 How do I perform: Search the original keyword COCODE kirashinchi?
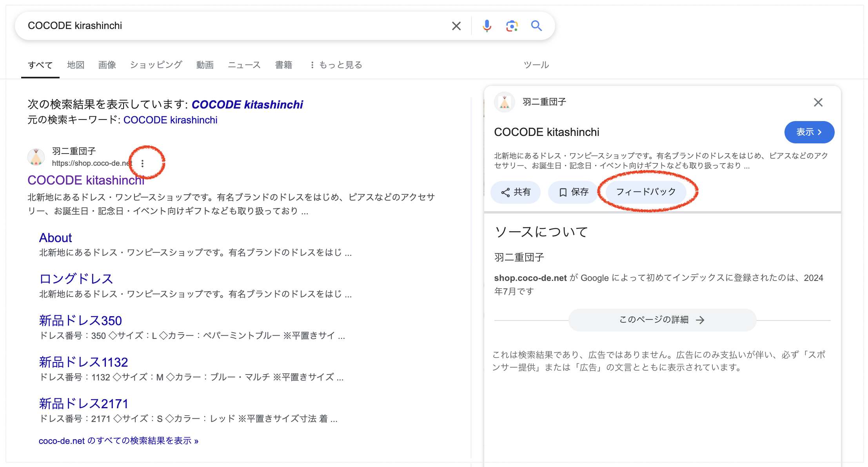tap(170, 120)
